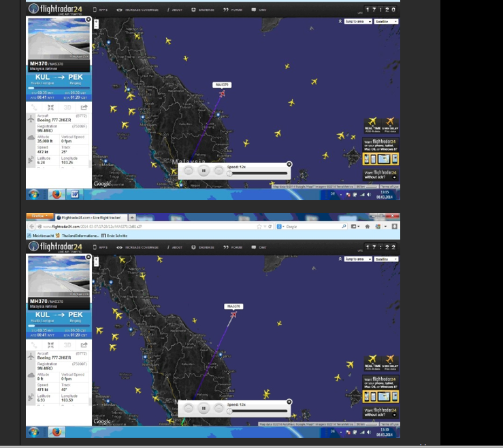
Task: Open the Firefox home page button
Action: coord(368,227)
